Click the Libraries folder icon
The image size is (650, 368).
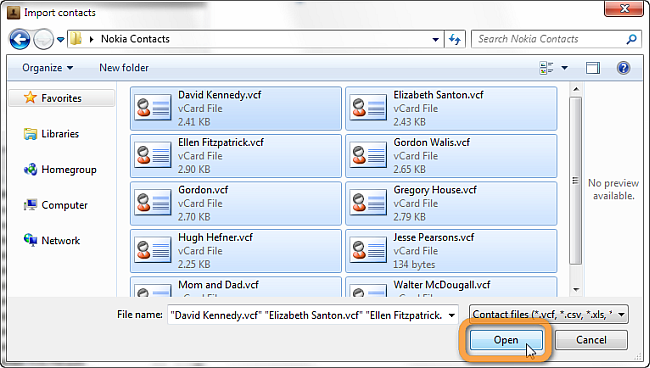[x=30, y=134]
